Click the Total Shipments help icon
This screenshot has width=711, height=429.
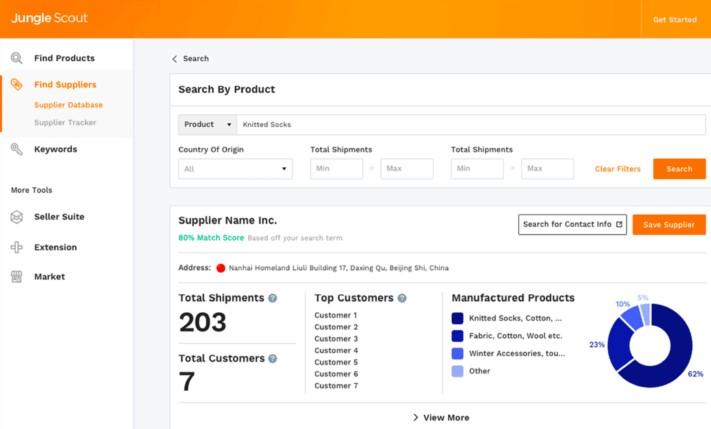coord(273,298)
